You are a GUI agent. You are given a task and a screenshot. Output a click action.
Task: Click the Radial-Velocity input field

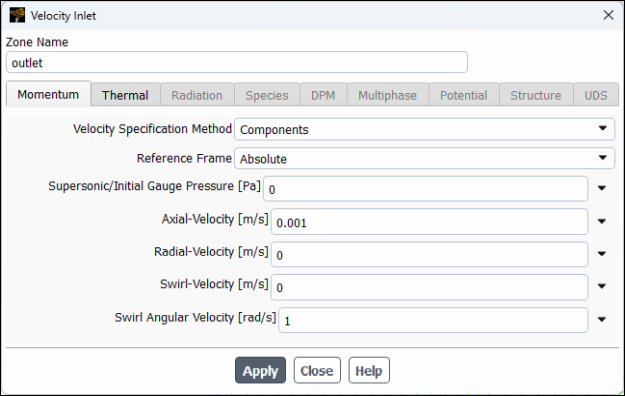click(x=429, y=254)
